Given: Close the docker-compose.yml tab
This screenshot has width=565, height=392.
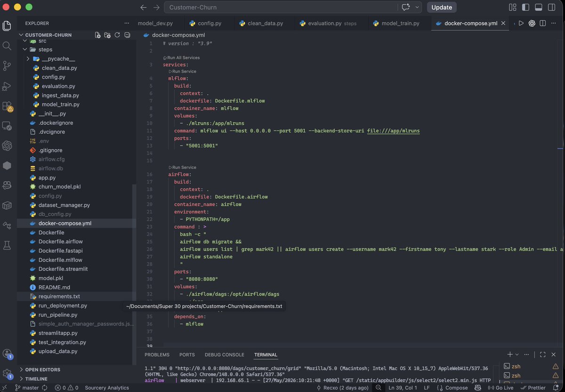Looking at the screenshot, I should (504, 23).
